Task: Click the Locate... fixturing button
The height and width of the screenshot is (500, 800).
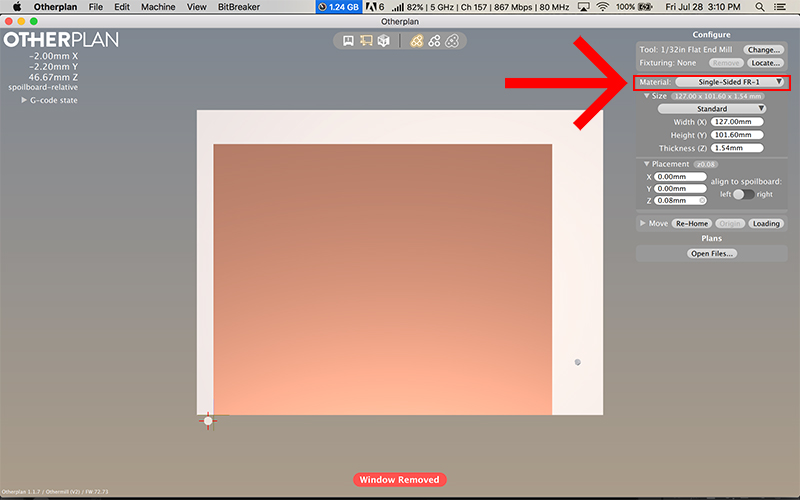Action: [765, 63]
